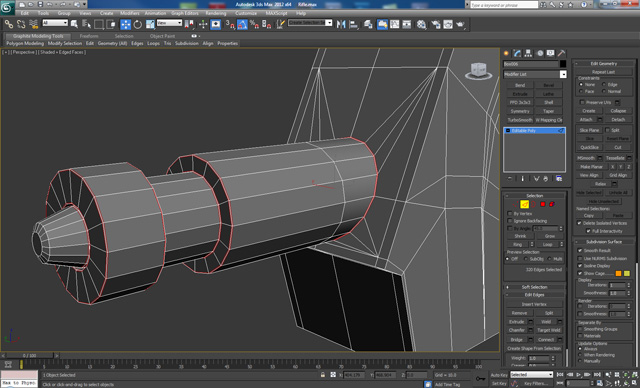Choose Rectangular Selection Region tool

point(99,24)
